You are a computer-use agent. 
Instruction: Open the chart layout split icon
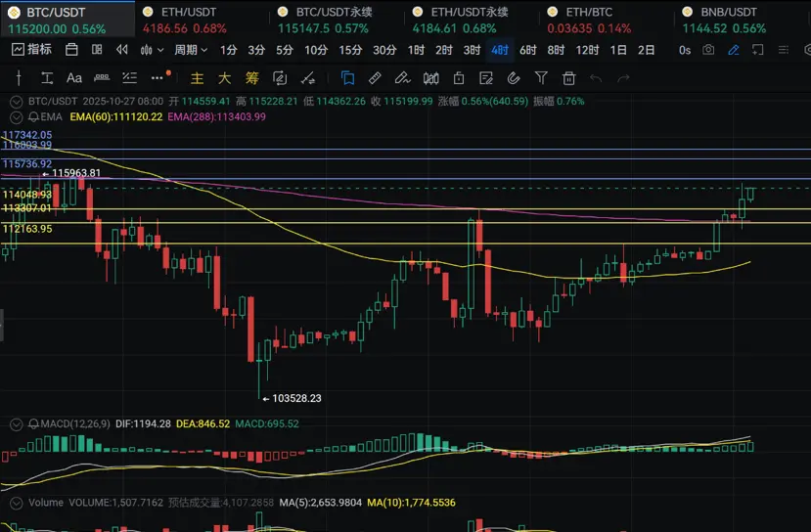pyautogui.click(x=97, y=50)
